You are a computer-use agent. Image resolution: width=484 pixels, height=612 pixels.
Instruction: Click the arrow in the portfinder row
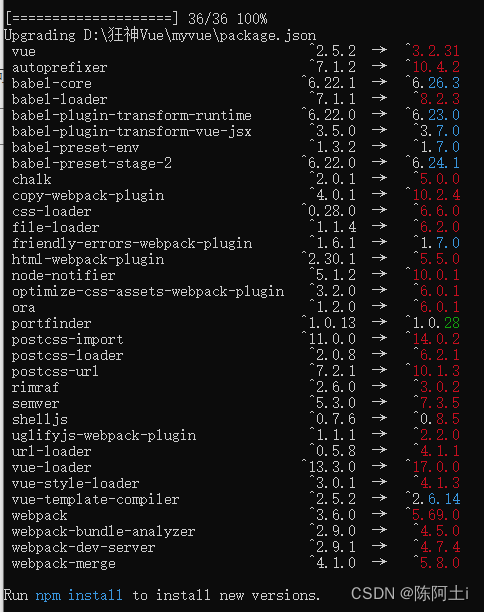379,322
